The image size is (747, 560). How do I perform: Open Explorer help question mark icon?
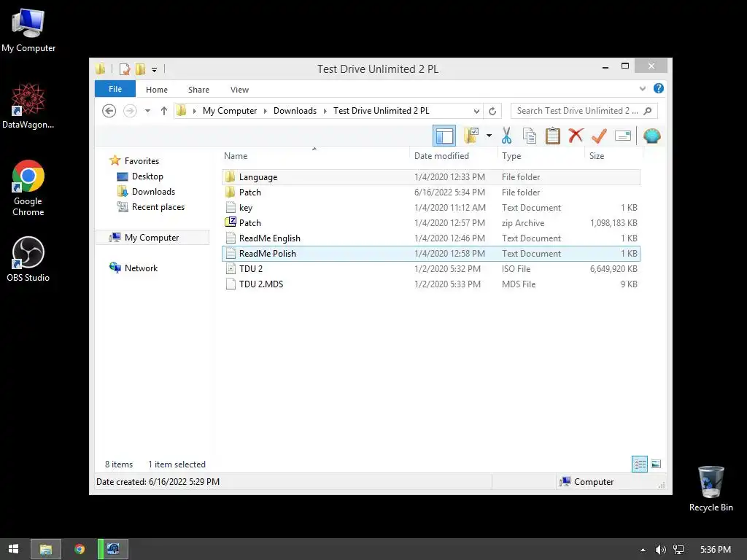point(659,88)
